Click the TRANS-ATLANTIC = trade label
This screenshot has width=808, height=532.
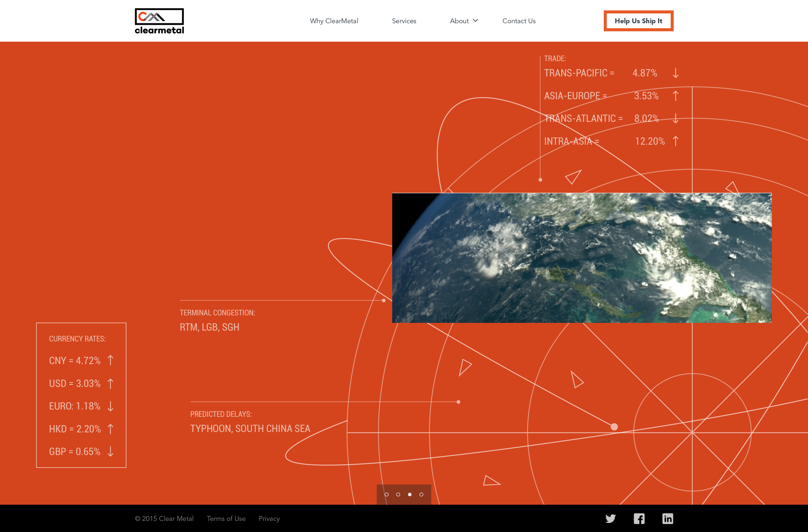coord(584,118)
